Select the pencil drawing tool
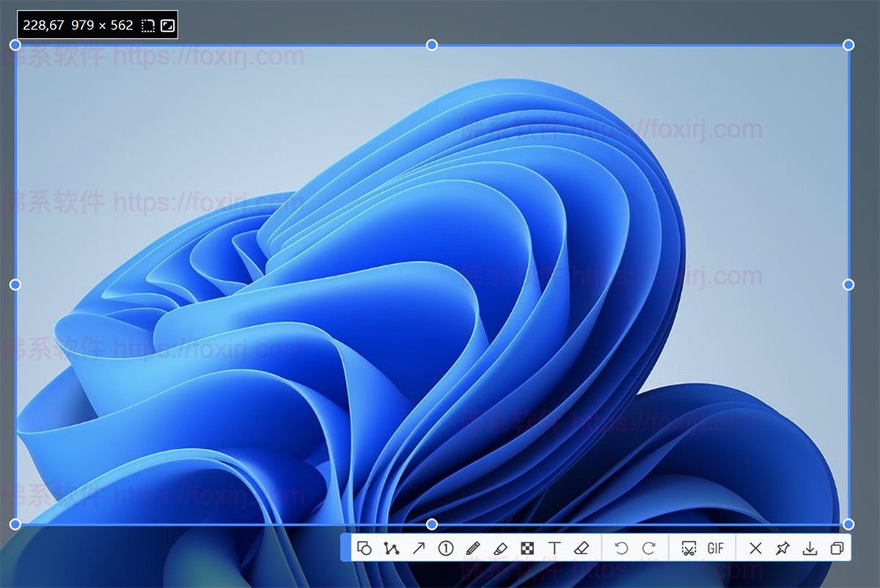The image size is (880, 588). (473, 548)
